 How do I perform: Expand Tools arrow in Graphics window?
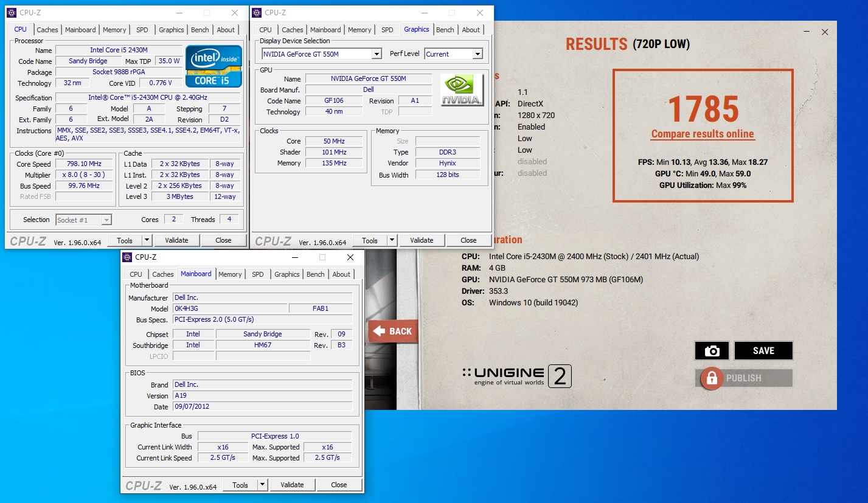coord(392,240)
